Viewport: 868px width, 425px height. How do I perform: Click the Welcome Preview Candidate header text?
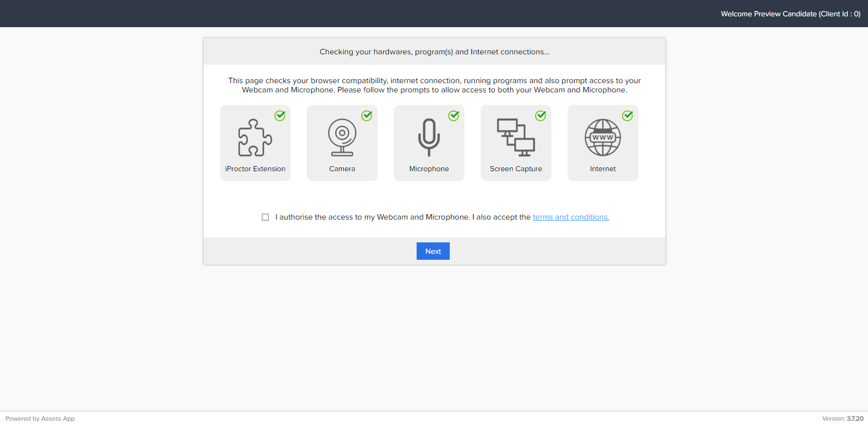[790, 14]
